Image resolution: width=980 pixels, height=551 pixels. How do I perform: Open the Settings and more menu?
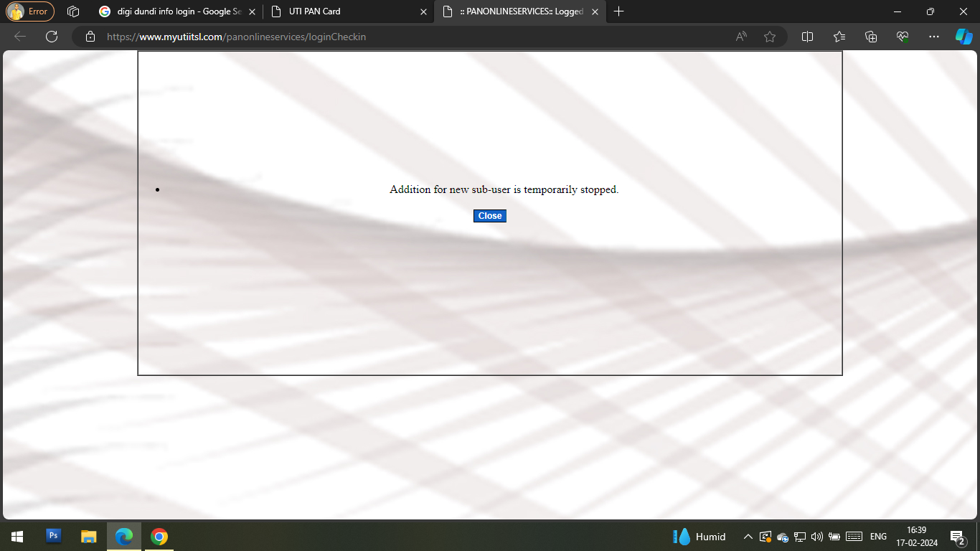[x=933, y=37]
